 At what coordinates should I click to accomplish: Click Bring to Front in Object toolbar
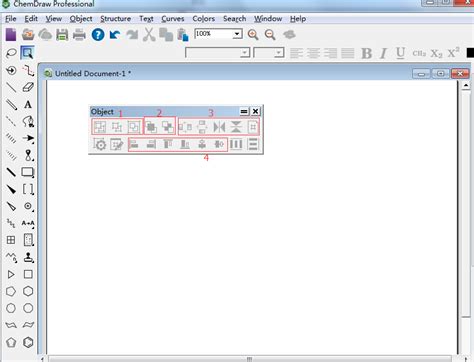coord(151,127)
